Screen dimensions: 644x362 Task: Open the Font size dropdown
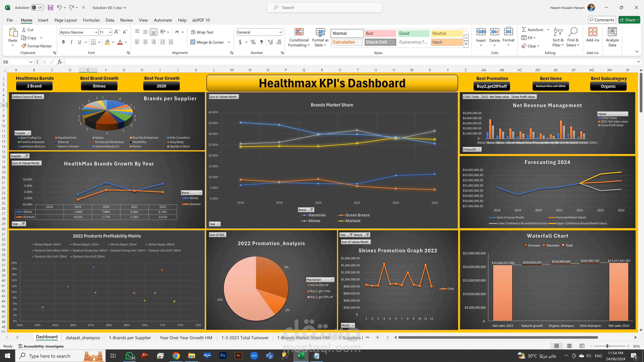(x=110, y=32)
